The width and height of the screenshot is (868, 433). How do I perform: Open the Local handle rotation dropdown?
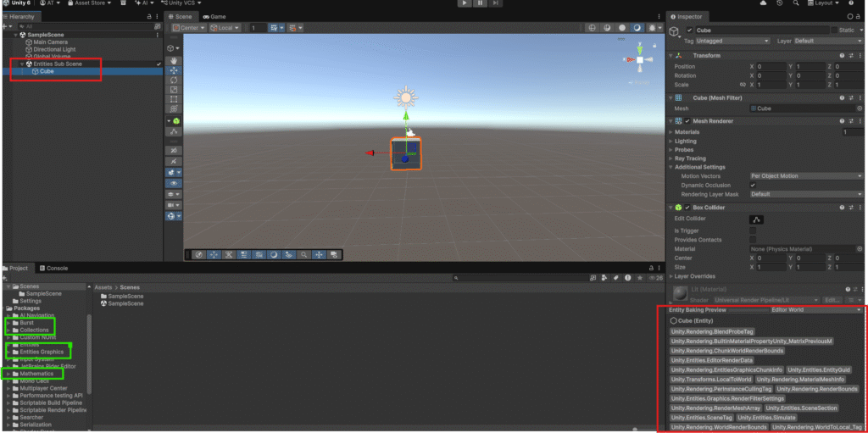pos(225,28)
